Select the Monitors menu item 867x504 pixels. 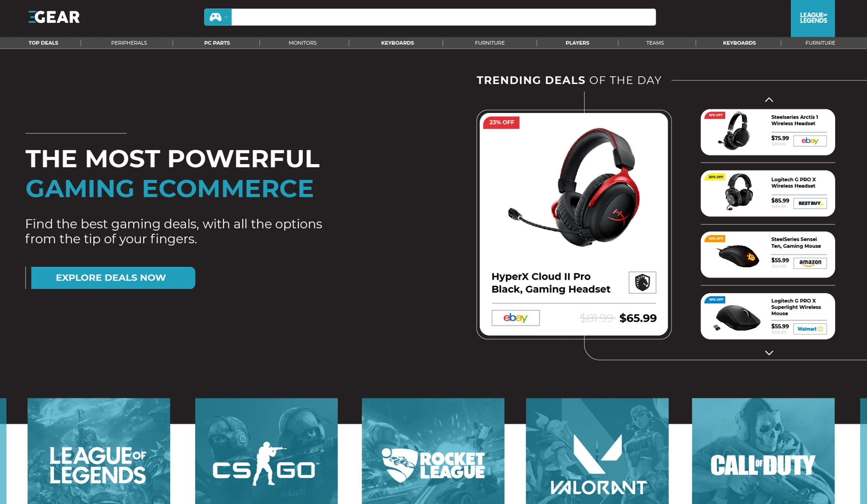(302, 43)
